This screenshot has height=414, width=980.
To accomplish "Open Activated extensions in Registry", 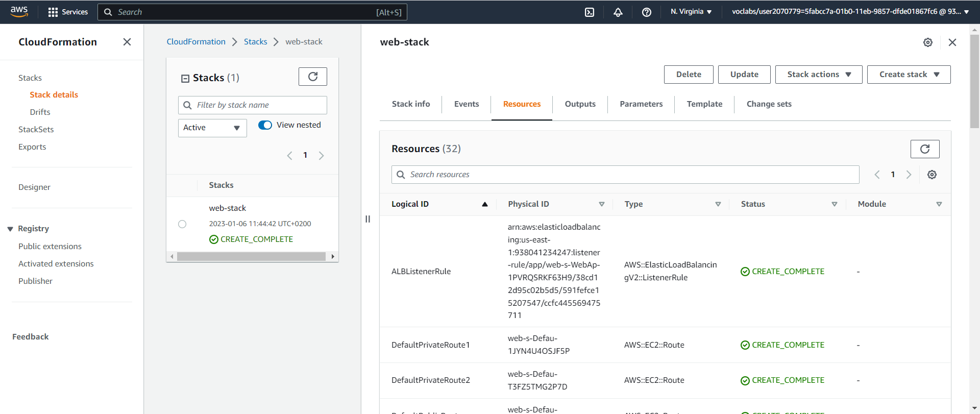I will (x=56, y=264).
